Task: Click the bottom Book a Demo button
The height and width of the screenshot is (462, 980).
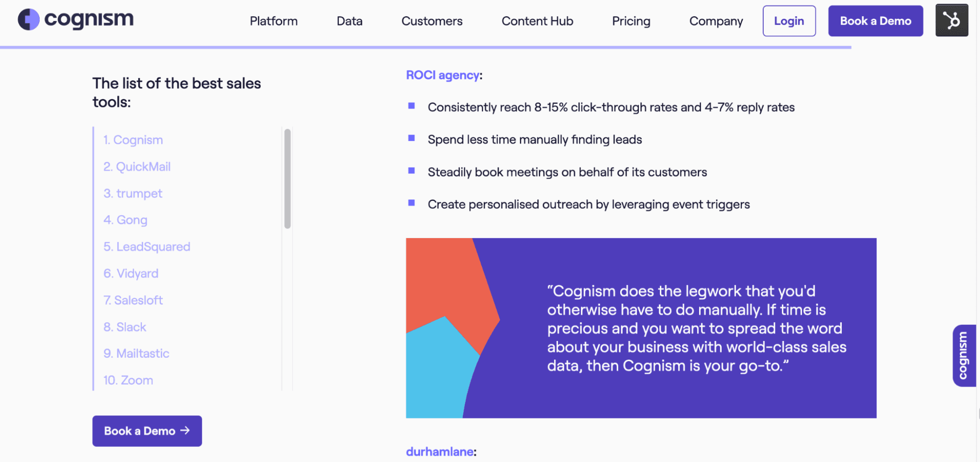Action: click(147, 431)
